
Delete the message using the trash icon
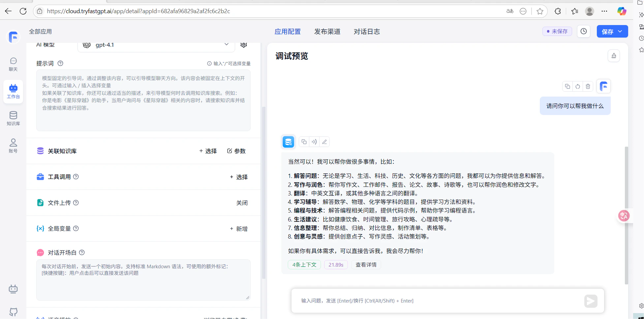coord(588,86)
